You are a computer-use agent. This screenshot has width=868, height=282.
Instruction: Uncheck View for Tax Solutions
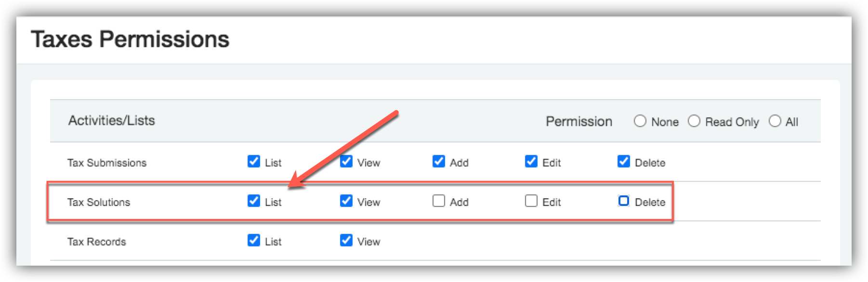click(346, 201)
